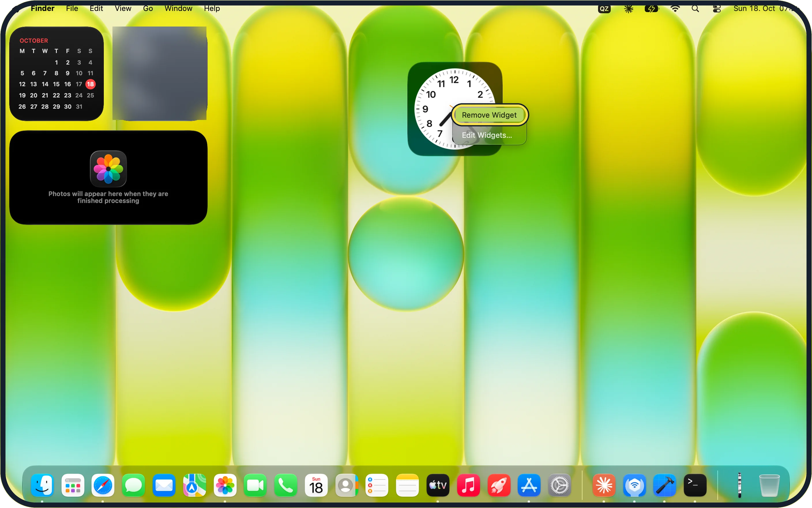The width and height of the screenshot is (812, 508).
Task: Open the Help menu
Action: 212,8
